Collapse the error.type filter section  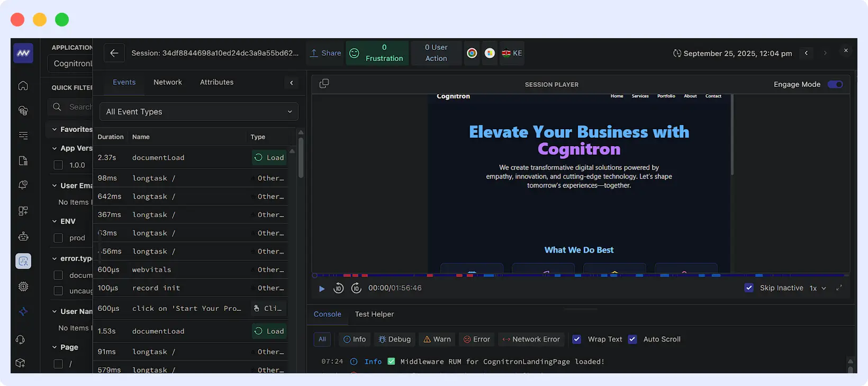pyautogui.click(x=55, y=258)
